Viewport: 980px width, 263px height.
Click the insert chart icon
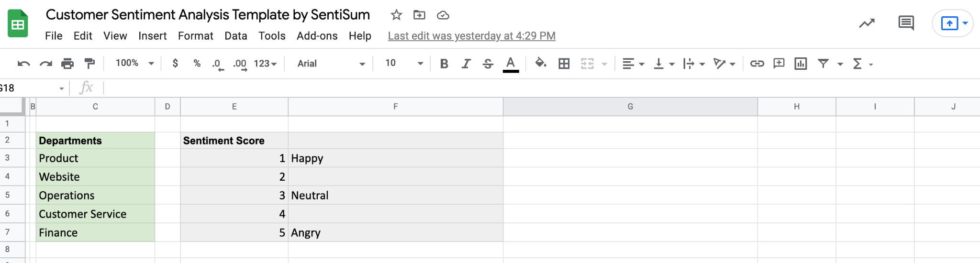pos(801,64)
